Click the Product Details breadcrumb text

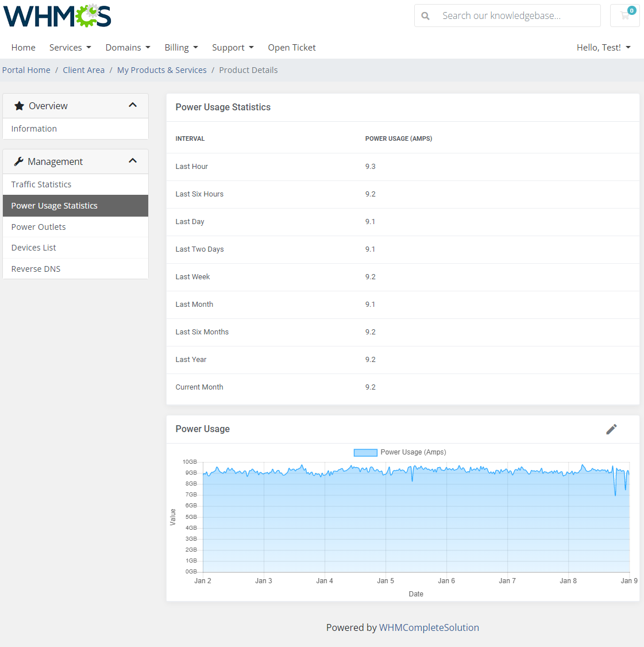[248, 70]
